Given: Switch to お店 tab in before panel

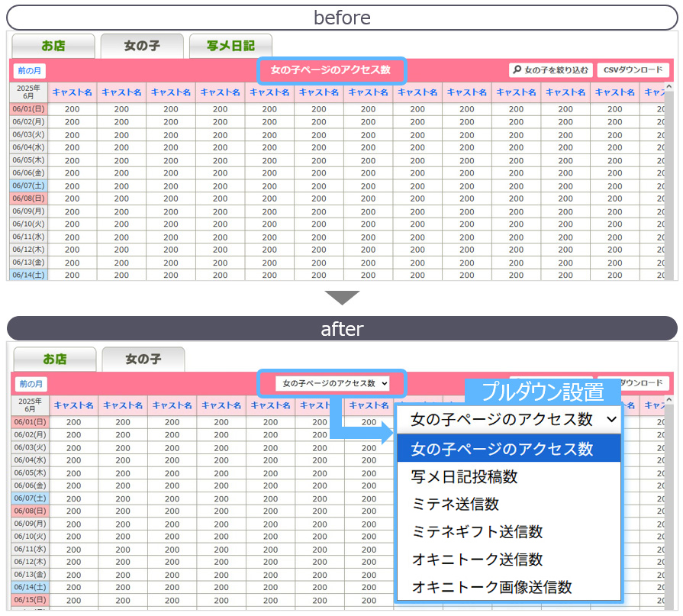Looking at the screenshot, I should point(53,46).
